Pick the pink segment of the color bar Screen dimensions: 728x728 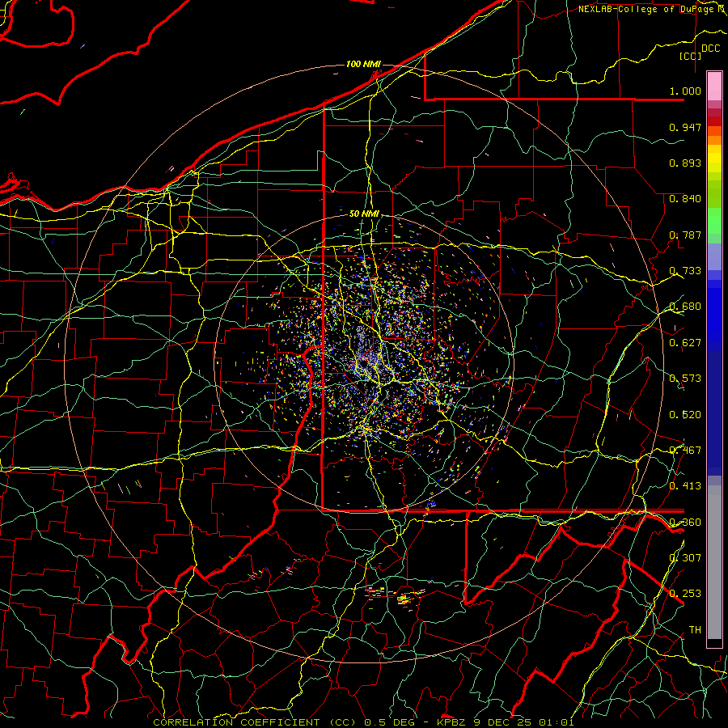[x=714, y=86]
